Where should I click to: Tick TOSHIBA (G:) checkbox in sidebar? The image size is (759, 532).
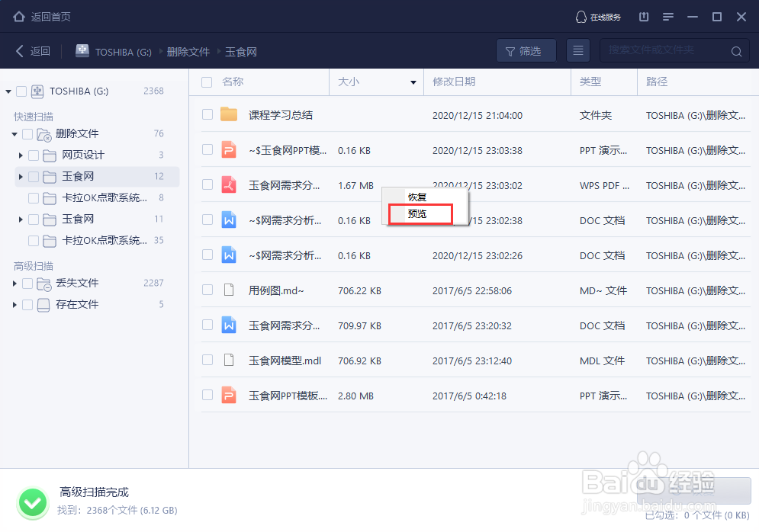[21, 91]
